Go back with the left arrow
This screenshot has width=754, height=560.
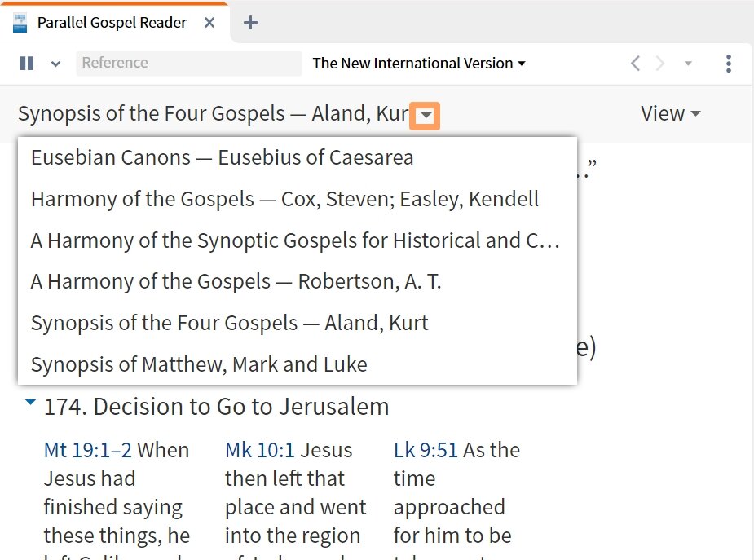click(635, 64)
